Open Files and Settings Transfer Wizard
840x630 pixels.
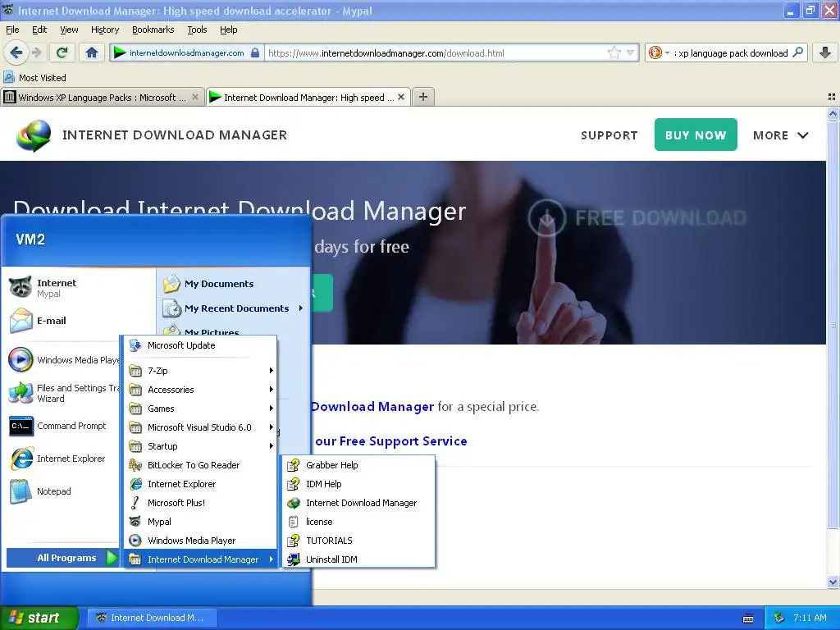63,393
